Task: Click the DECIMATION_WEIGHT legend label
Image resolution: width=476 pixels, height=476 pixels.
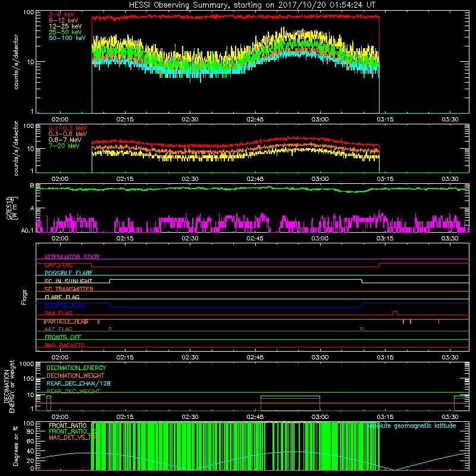Action: point(76,375)
